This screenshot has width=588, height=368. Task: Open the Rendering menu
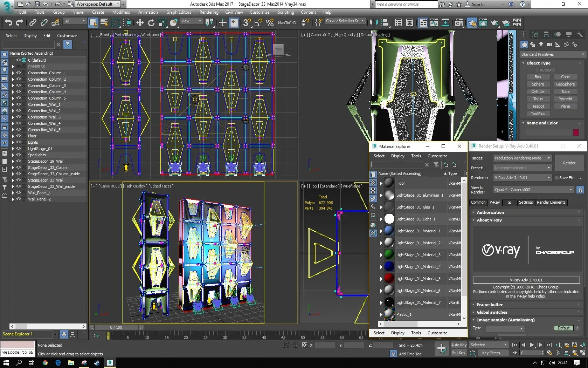pyautogui.click(x=209, y=12)
